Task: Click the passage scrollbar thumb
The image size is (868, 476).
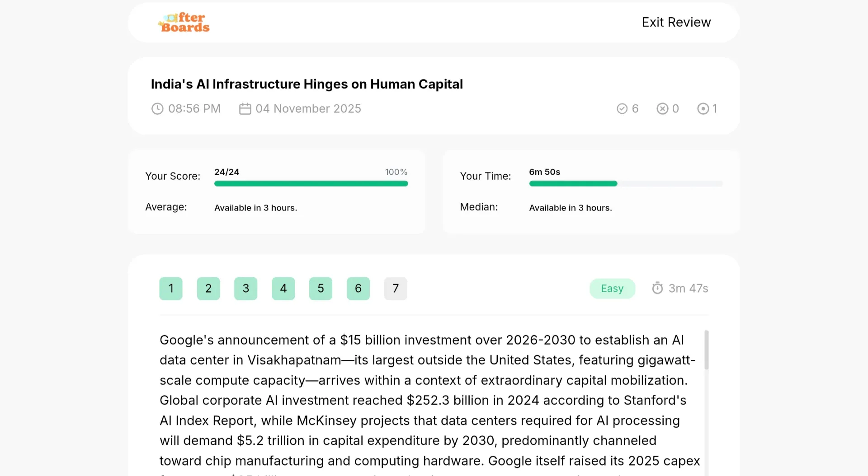Action: (x=706, y=350)
